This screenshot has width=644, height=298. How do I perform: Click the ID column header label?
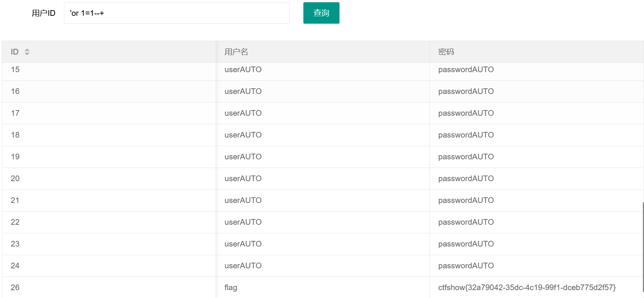(x=15, y=52)
